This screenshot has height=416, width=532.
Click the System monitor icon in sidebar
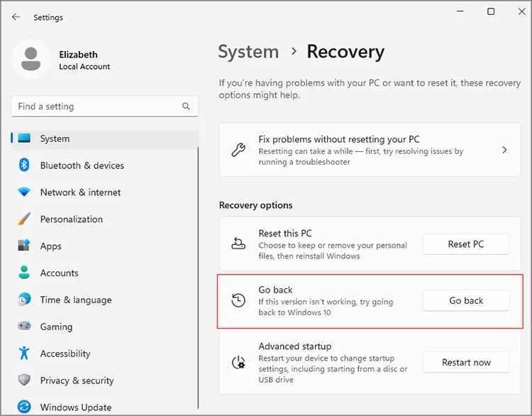click(x=24, y=138)
